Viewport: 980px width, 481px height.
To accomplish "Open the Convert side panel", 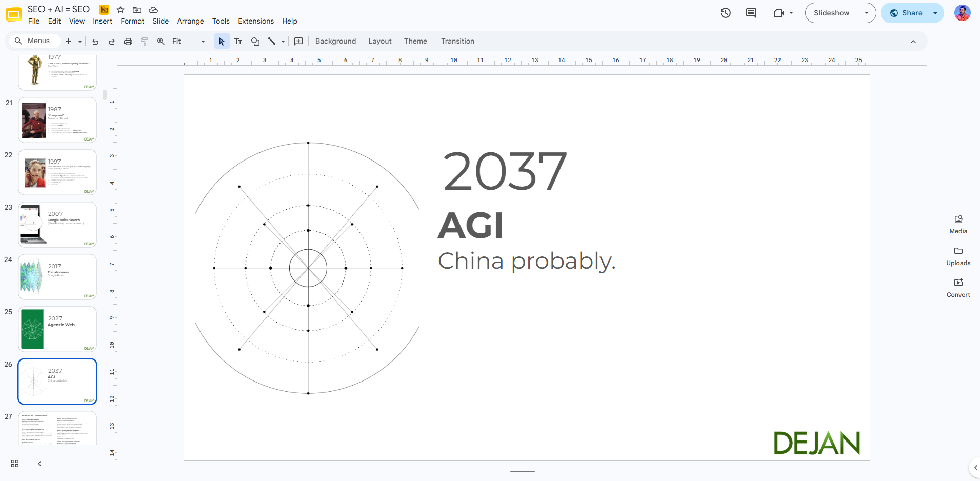I will coord(958,288).
